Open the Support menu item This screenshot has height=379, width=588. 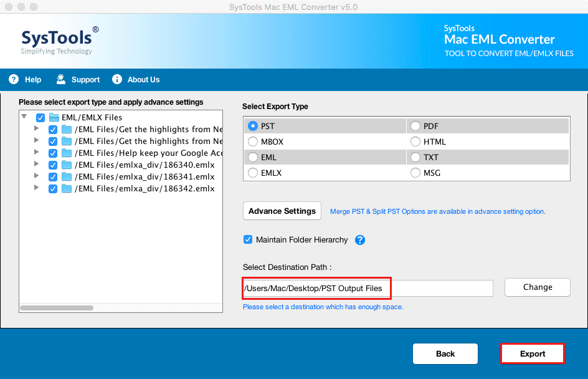78,80
